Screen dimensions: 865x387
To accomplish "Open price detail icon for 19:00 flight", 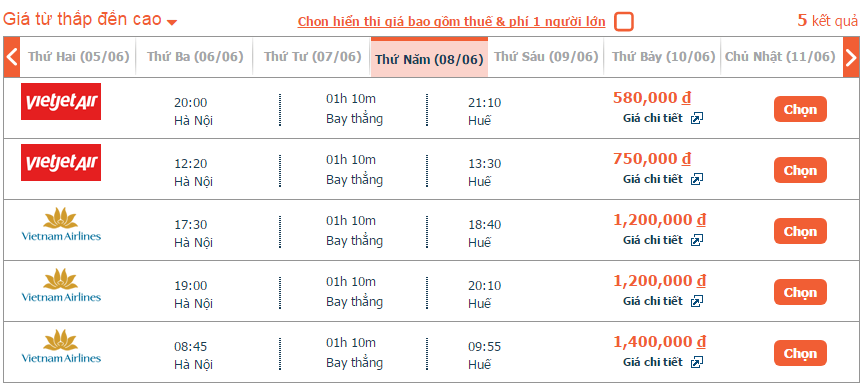I will coord(697,301).
